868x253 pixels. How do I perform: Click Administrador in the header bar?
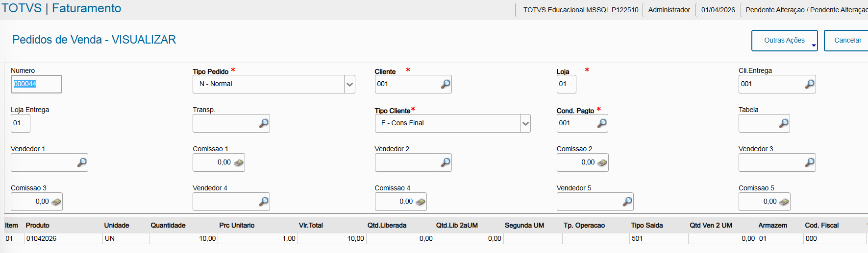(x=669, y=10)
